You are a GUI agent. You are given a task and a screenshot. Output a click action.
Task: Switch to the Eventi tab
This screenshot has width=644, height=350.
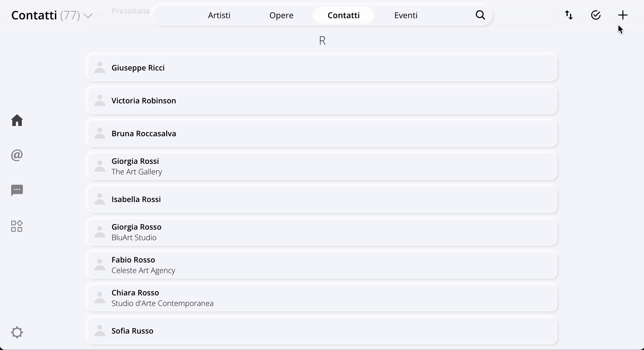(x=406, y=15)
